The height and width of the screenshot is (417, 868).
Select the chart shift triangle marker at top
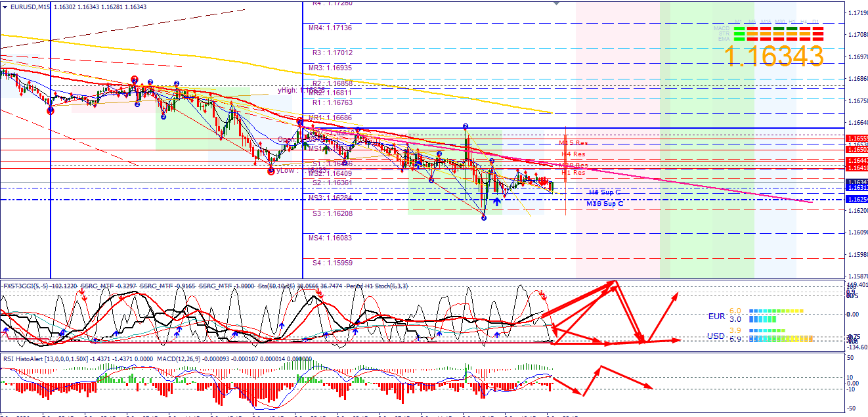557,3
